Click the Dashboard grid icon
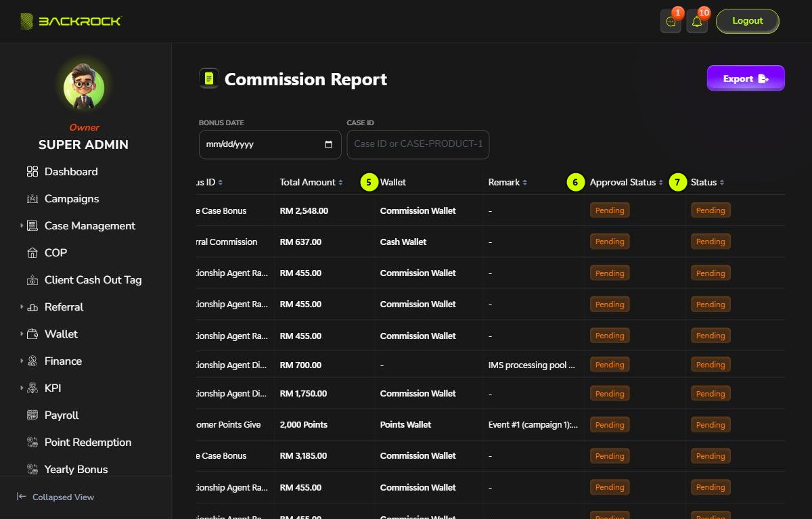The width and height of the screenshot is (812, 519). (32, 172)
